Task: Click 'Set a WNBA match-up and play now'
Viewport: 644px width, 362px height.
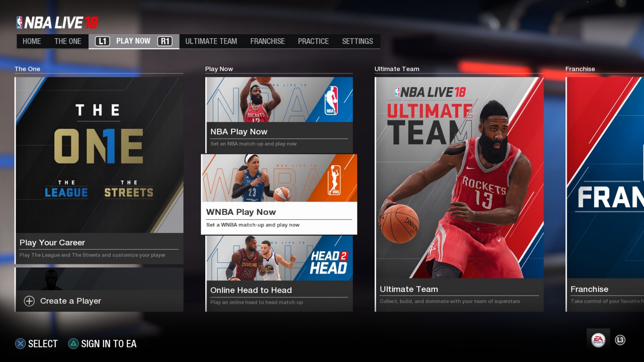Action: click(253, 225)
